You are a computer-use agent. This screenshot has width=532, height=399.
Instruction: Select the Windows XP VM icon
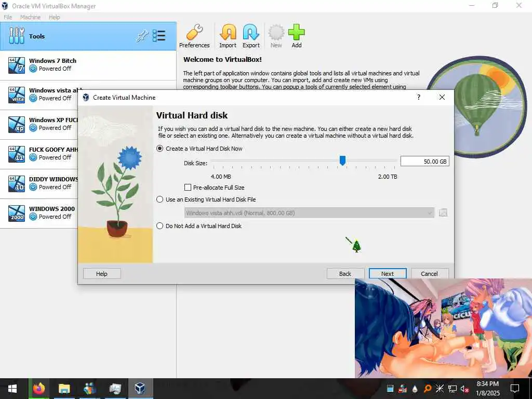click(x=17, y=124)
